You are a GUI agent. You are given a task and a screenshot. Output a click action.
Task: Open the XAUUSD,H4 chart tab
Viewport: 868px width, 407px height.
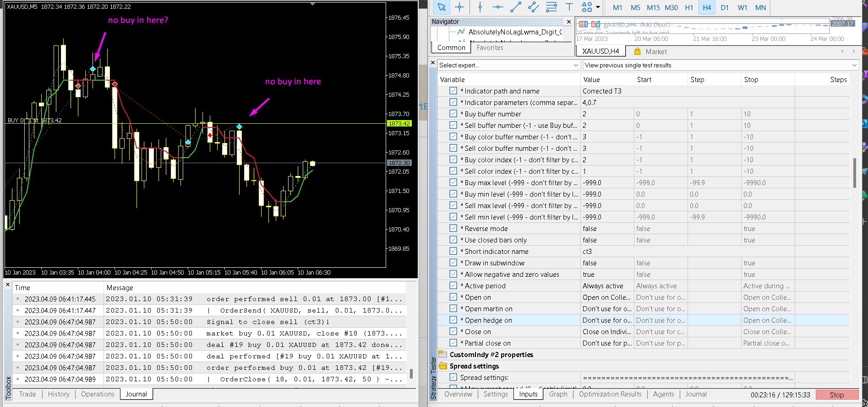click(x=601, y=51)
